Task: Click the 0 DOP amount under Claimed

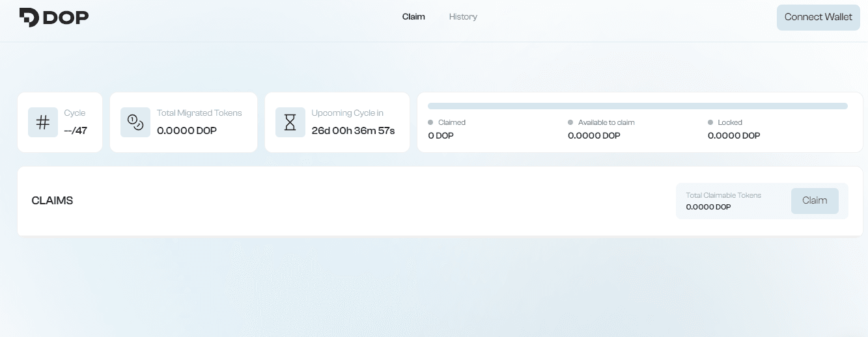Action: 440,136
